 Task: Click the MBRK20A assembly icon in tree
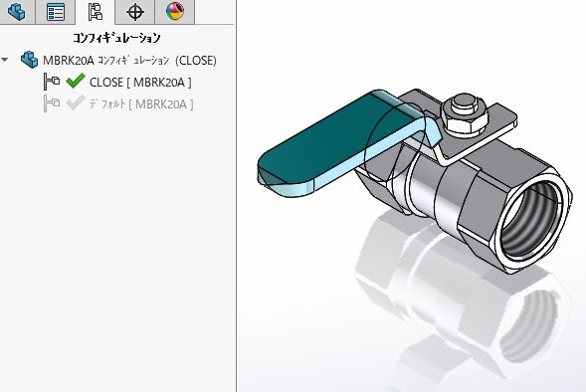[29, 60]
